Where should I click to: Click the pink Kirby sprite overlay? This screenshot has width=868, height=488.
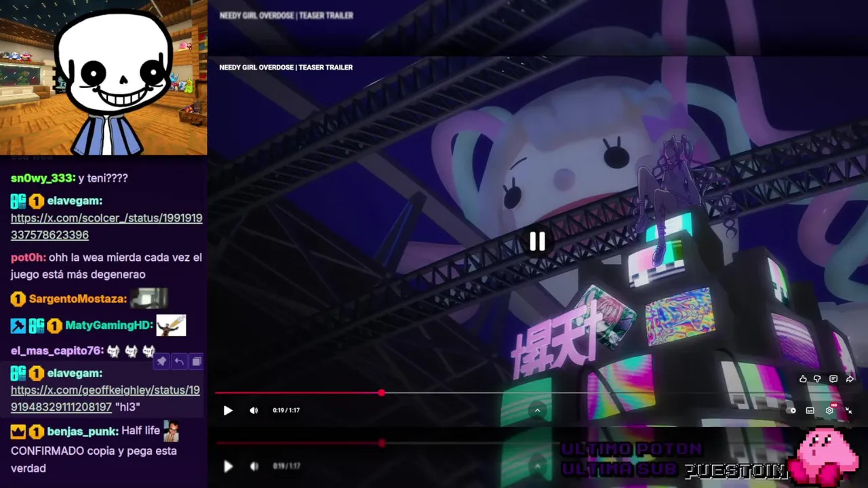[824, 455]
